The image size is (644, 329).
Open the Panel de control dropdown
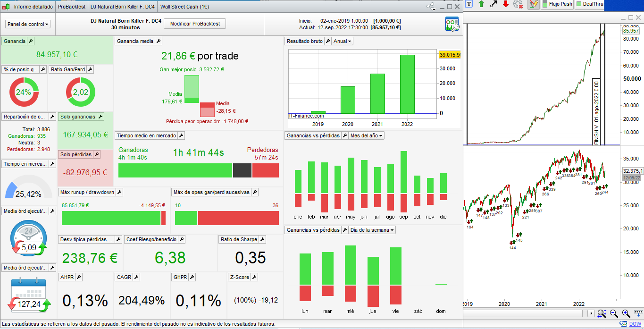pos(28,24)
